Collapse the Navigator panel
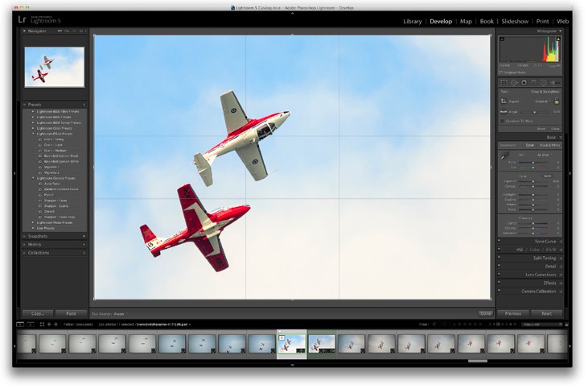The width and height of the screenshot is (588, 389). pyautogui.click(x=24, y=31)
